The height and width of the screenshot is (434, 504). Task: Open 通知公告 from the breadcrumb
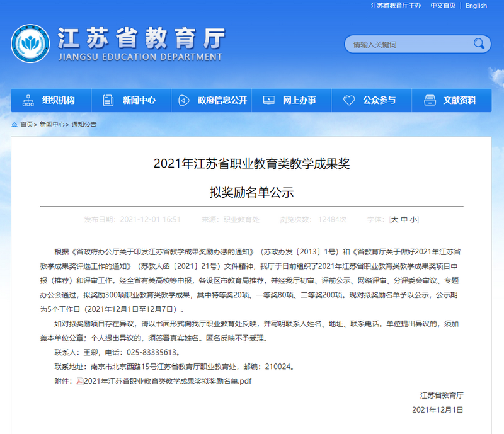pyautogui.click(x=86, y=124)
